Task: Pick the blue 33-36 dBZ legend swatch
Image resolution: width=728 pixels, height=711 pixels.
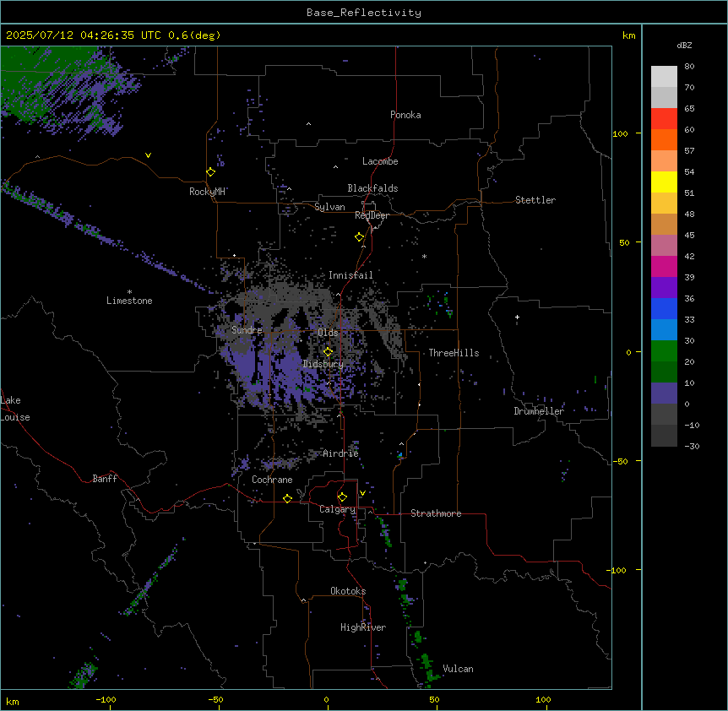Action: click(664, 308)
